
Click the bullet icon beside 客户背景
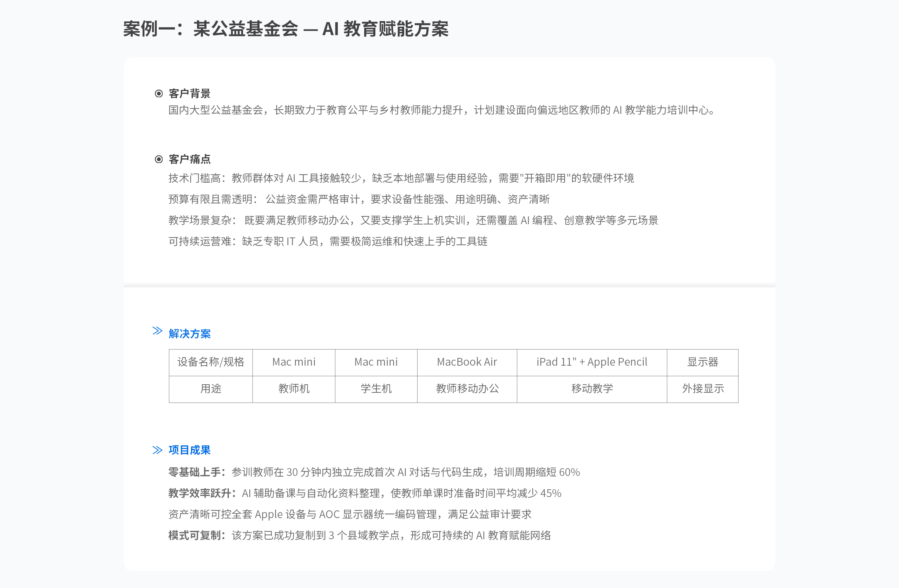(x=159, y=93)
